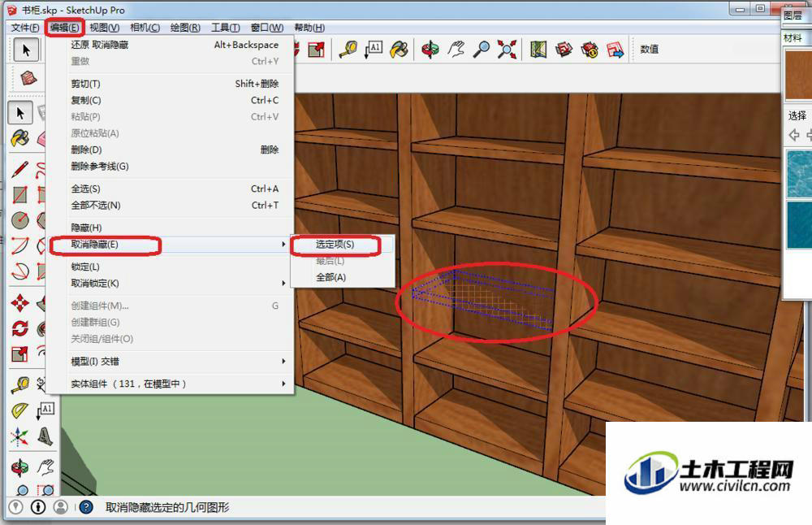Activate the Orbit tool in left toolbar
This screenshot has width=812, height=525.
coord(20,467)
